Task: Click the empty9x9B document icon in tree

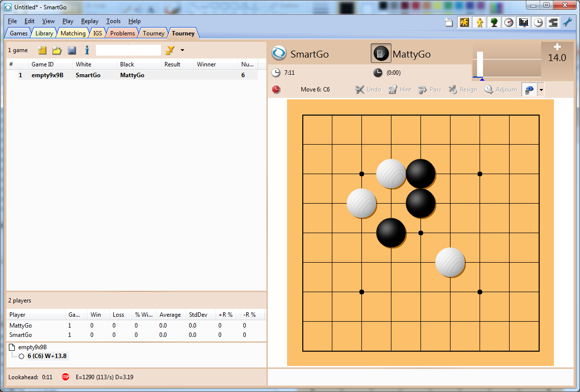Action: (x=12, y=347)
